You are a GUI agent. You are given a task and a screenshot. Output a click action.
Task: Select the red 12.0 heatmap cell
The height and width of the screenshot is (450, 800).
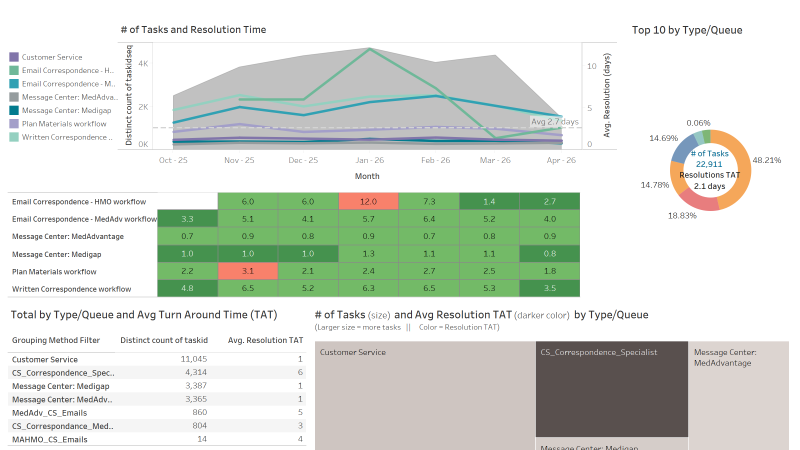[370, 201]
